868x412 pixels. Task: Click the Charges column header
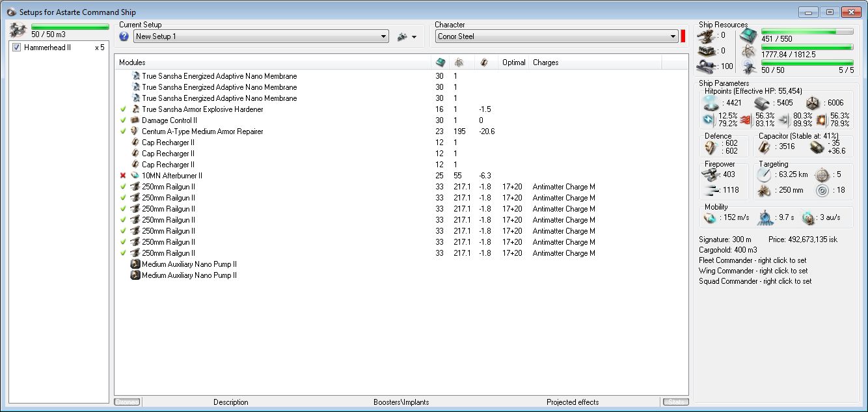coord(596,62)
